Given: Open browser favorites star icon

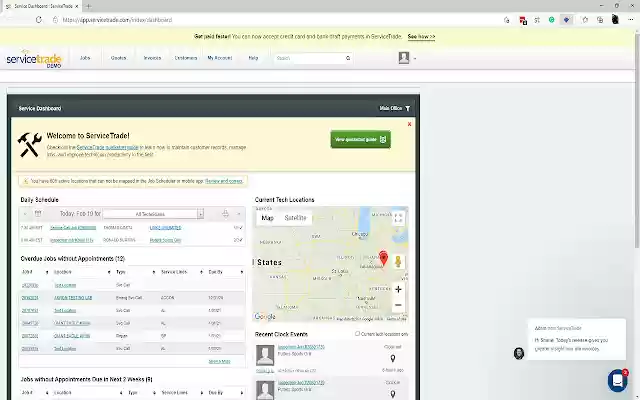Looking at the screenshot, I should click(x=584, y=20).
